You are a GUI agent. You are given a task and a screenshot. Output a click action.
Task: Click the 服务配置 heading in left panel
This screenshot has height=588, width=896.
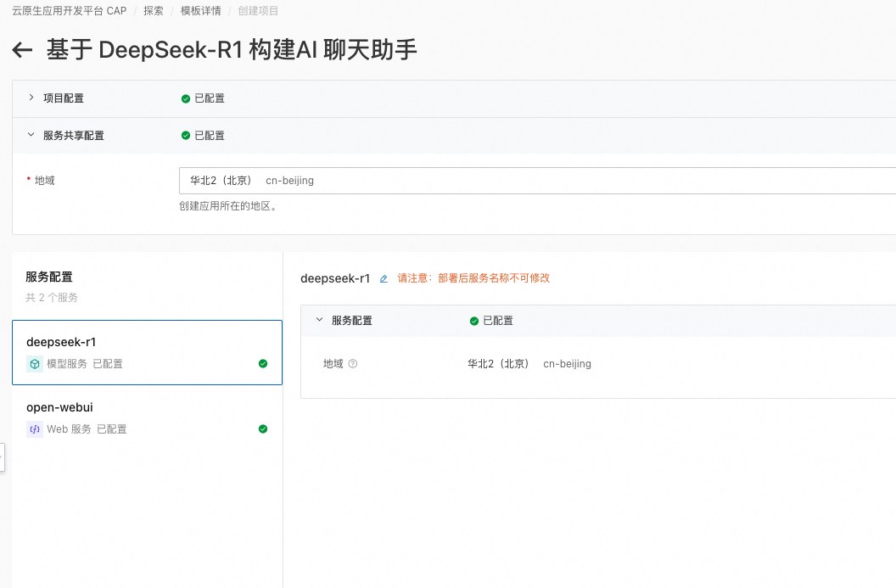[49, 277]
